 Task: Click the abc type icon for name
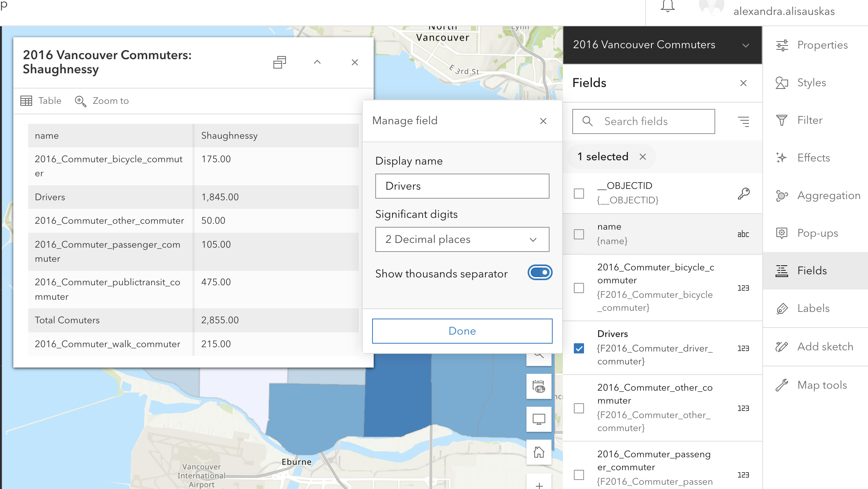[x=743, y=234]
